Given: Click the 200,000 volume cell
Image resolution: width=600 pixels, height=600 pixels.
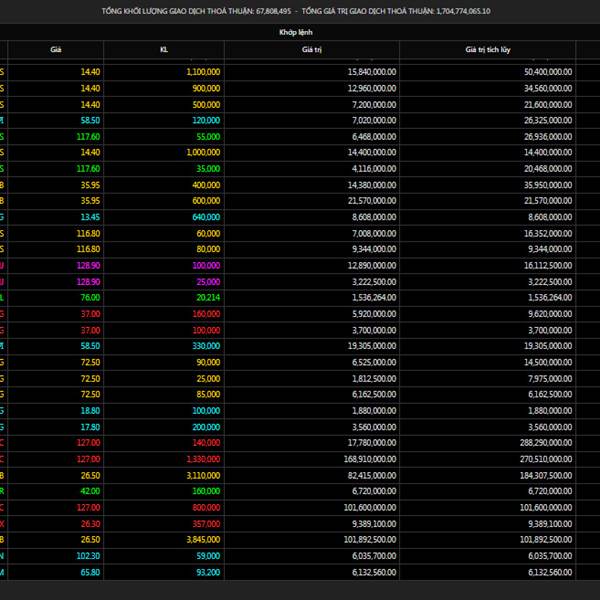Looking at the screenshot, I should pos(206,427).
